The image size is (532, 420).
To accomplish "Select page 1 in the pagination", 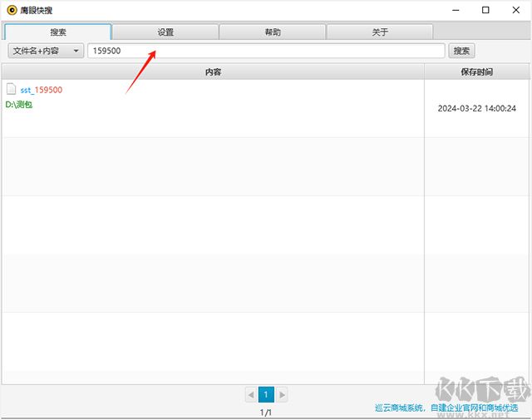I will click(266, 394).
